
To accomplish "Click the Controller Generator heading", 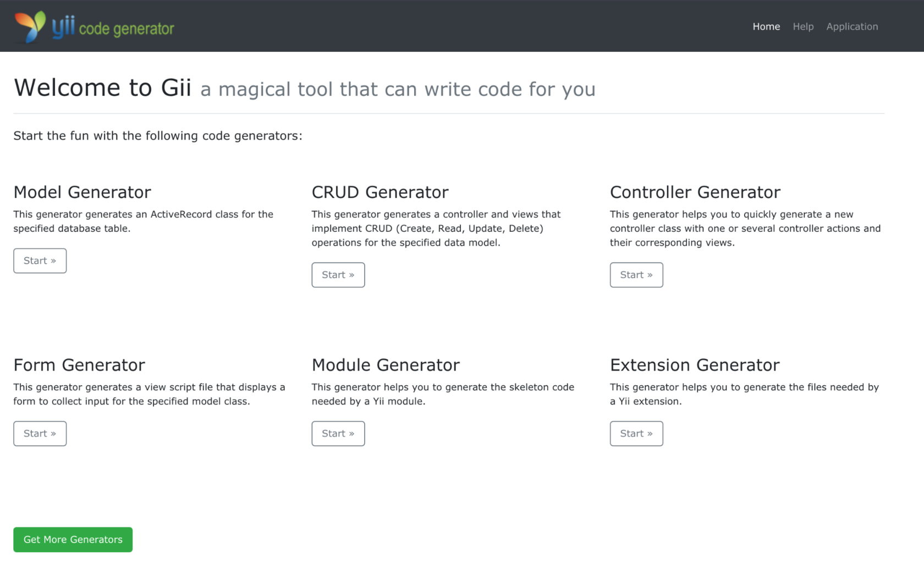I will click(x=695, y=192).
